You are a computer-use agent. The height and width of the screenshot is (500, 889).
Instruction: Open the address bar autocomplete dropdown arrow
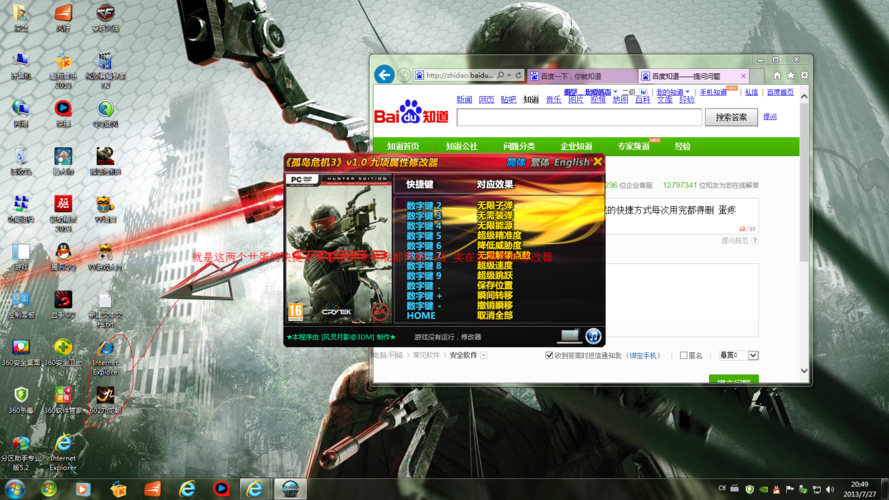point(509,75)
